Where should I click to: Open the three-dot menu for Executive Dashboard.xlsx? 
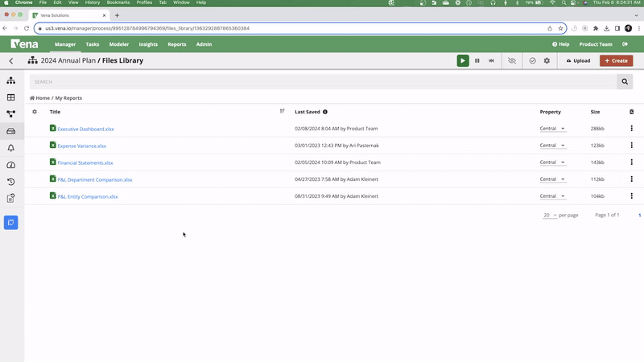pos(631,129)
